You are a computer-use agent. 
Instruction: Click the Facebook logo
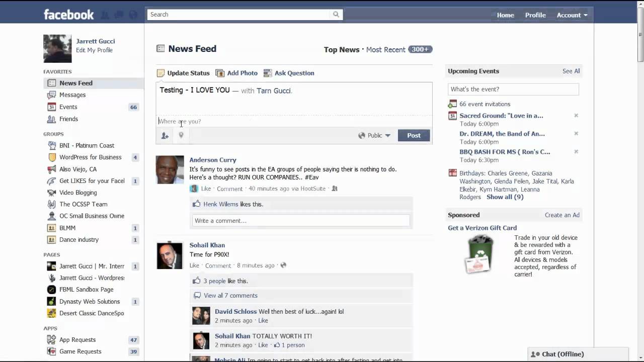pyautogui.click(x=68, y=15)
